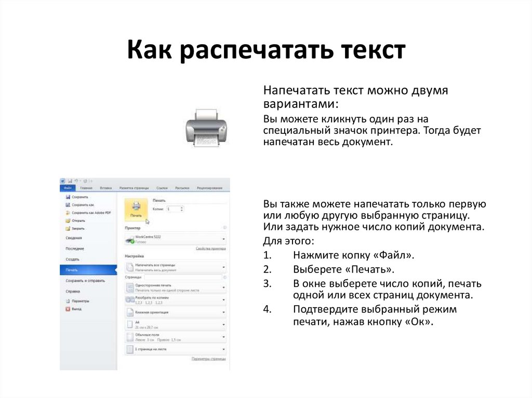The width and height of the screenshot is (532, 398).
Task: Expand the Разобрать по копиям dropdown
Action: tap(223, 300)
